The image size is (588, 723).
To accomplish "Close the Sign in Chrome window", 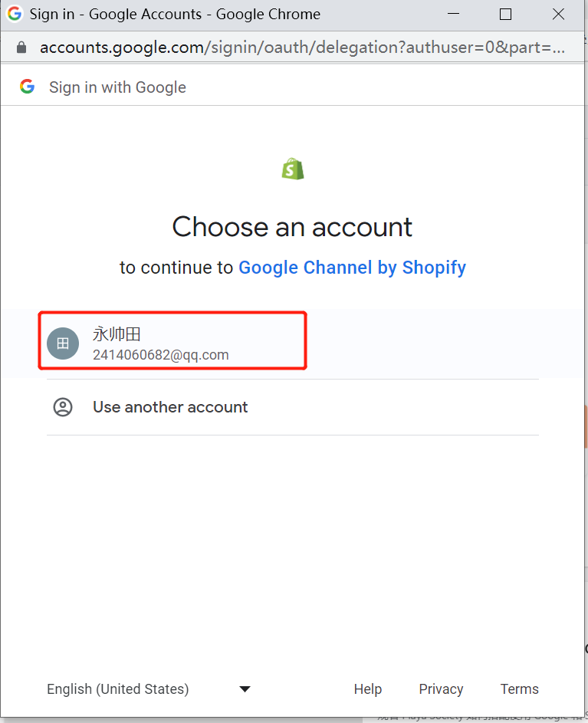I will pyautogui.click(x=558, y=15).
